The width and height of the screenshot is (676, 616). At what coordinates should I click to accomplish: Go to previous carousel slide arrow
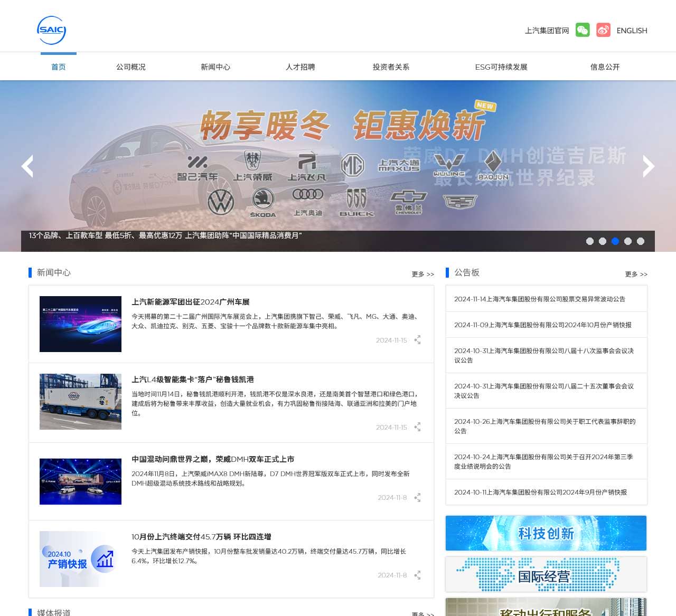(27, 166)
